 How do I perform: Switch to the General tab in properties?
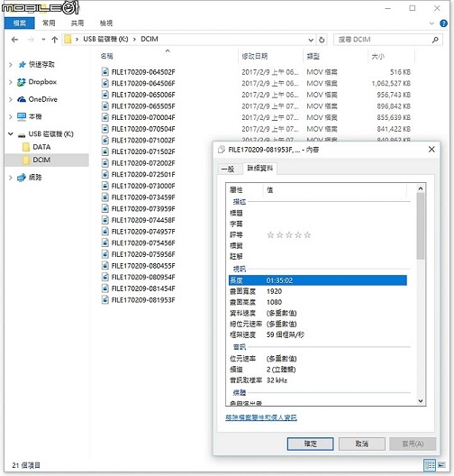(228, 169)
